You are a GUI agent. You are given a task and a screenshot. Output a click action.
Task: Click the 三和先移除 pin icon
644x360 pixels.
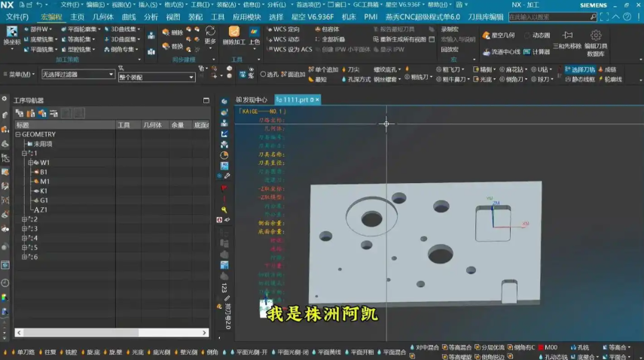coord(567,35)
